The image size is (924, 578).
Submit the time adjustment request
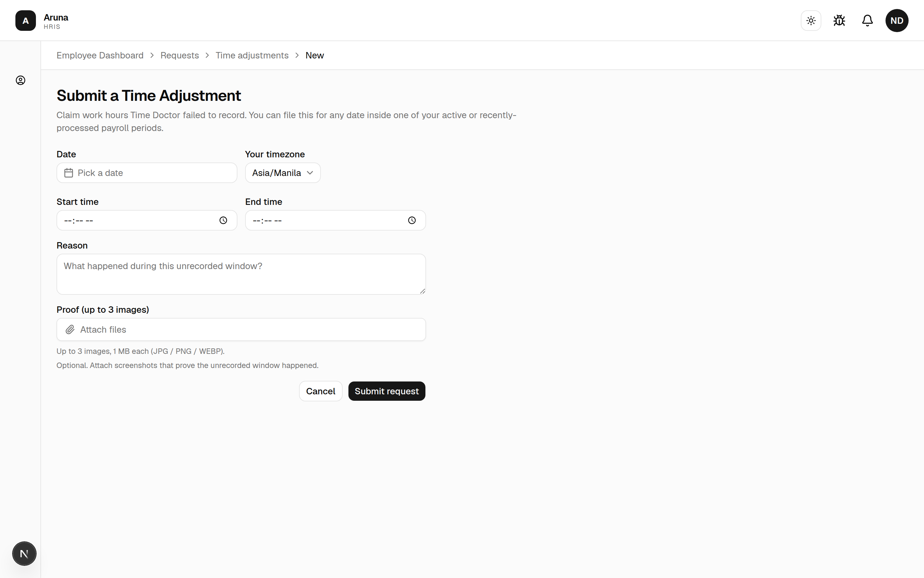387,391
